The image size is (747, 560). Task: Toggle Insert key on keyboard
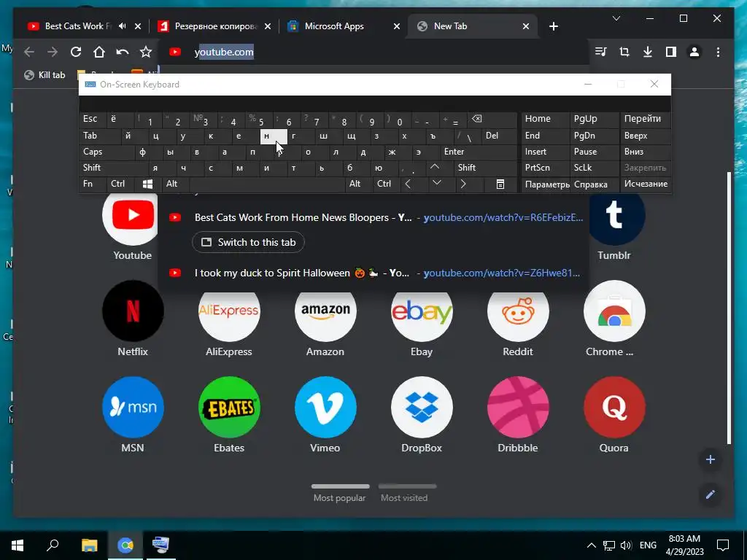(545, 152)
